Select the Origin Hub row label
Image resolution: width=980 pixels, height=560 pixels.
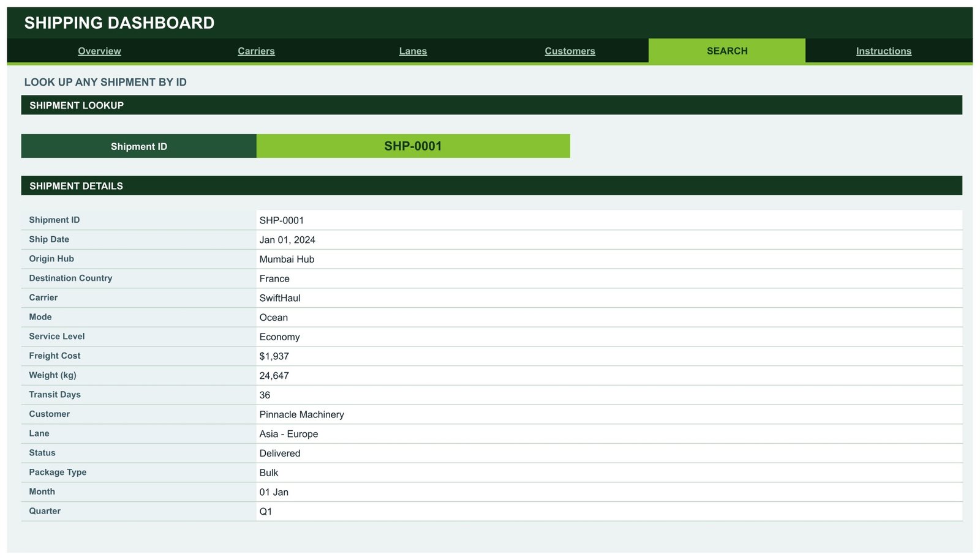(51, 259)
